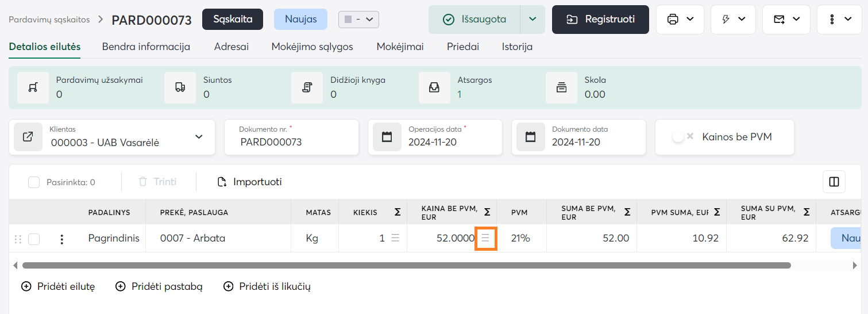Tick the checkbox on the Arbata row
The width and height of the screenshot is (868, 314).
[34, 239]
